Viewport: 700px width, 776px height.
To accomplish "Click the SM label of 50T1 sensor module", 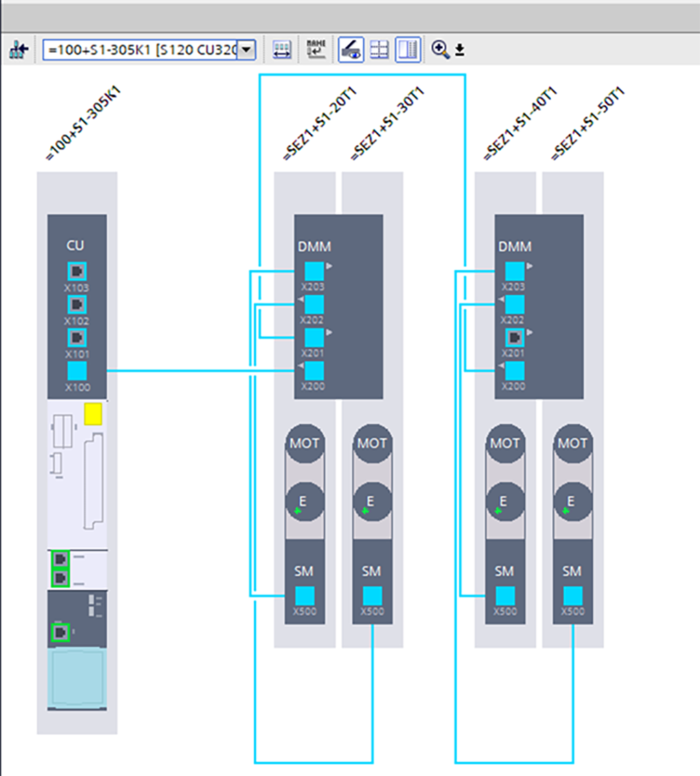I will pyautogui.click(x=572, y=571).
